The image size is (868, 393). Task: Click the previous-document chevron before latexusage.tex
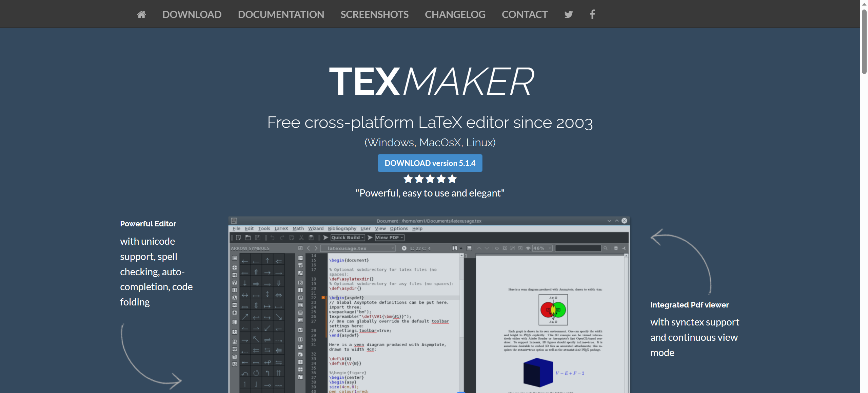point(309,248)
